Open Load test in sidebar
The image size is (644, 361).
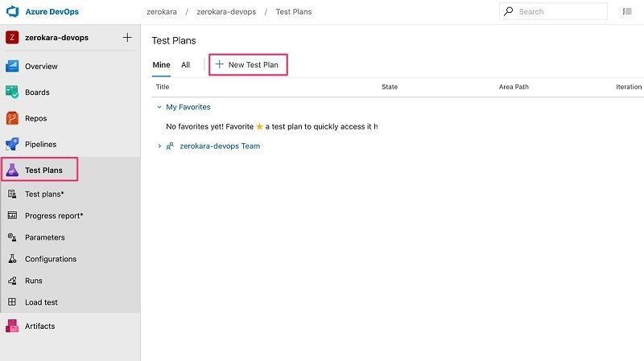41,302
